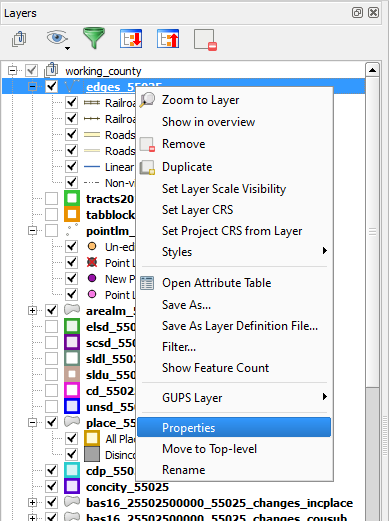Screen dimensions: 389x521
Task: Collapse the working_county group
Action: 12,70
